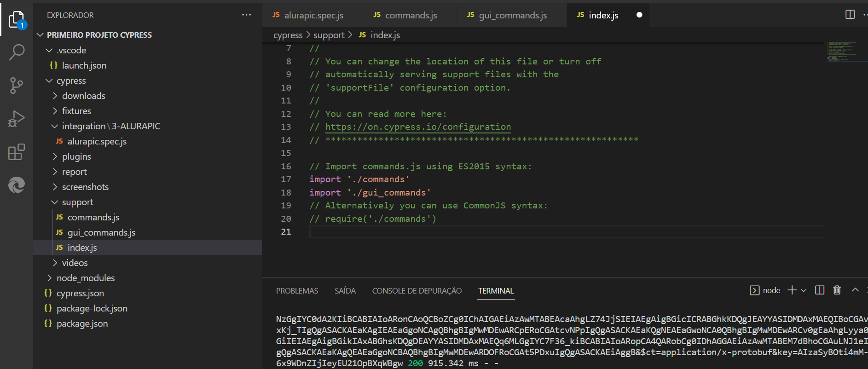Screen dimensions: 868x369
Task: Select index.js in explorer tree
Action: click(x=148, y=248)
